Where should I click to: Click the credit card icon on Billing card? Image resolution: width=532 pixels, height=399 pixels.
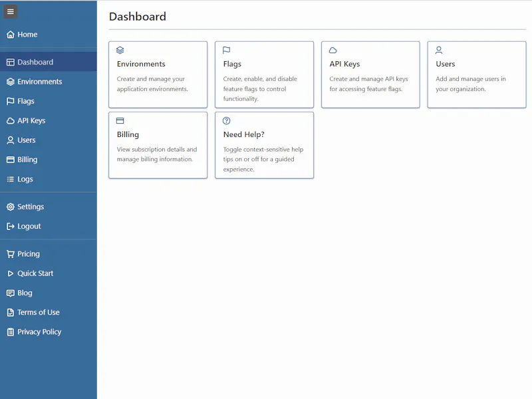point(120,121)
